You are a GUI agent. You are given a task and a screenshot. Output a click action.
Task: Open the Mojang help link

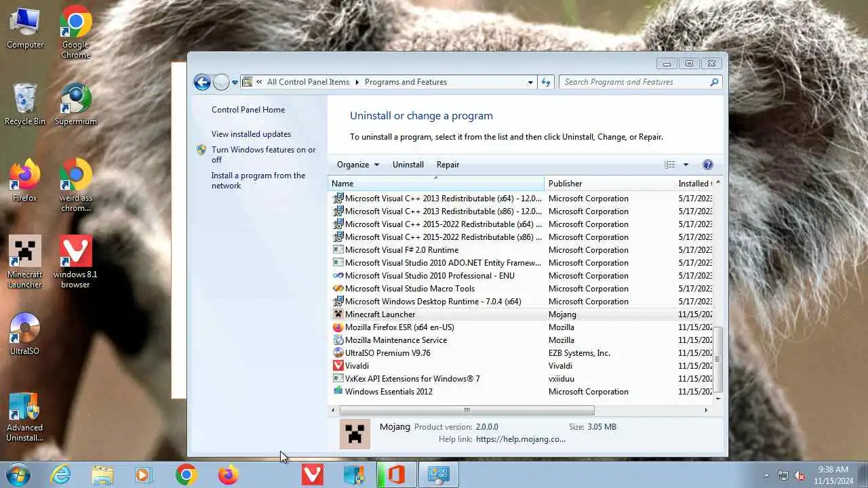tap(521, 439)
